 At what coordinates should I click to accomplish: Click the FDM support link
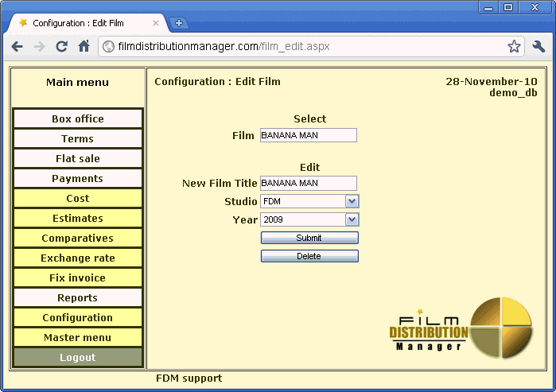click(189, 378)
